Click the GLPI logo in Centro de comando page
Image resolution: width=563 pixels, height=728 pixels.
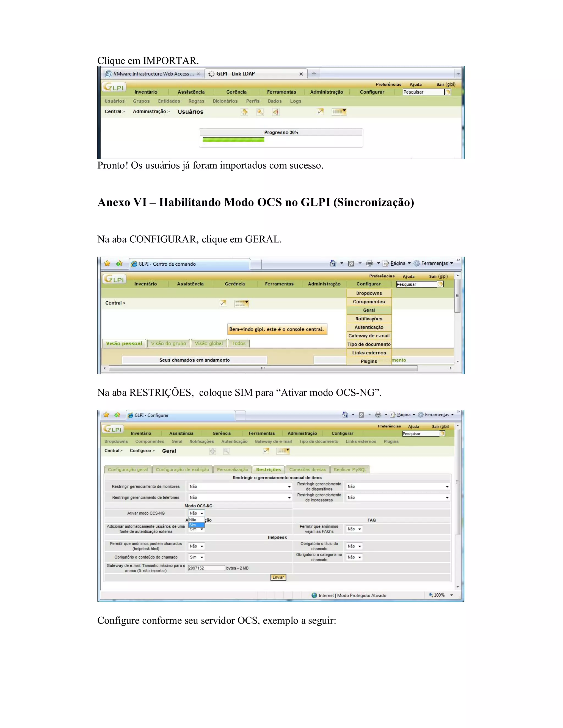point(114,279)
